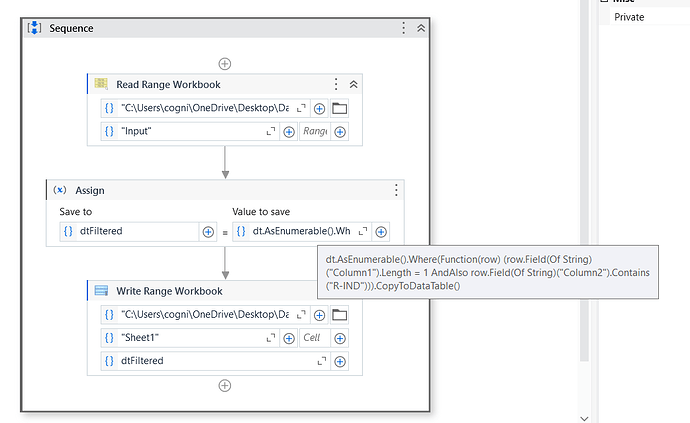Edit the "Sheet1" sheet name field
This screenshot has height=423, width=690.
[190, 338]
